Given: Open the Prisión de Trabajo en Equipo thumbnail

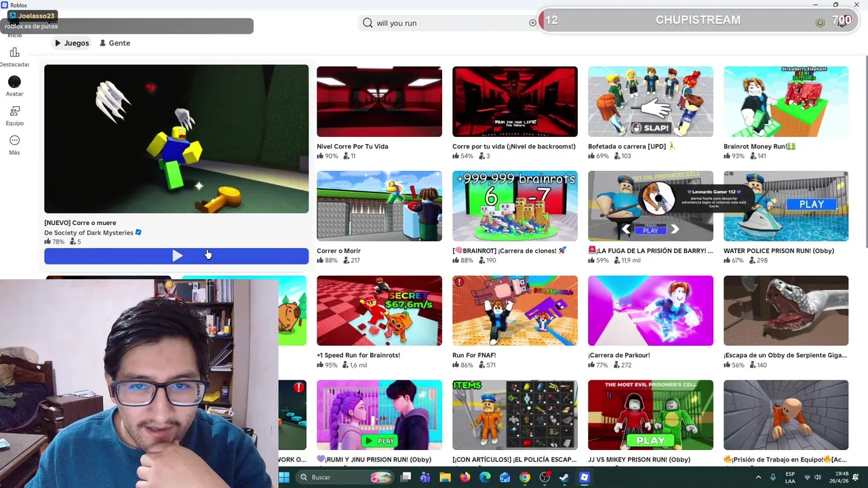Looking at the screenshot, I should [786, 415].
